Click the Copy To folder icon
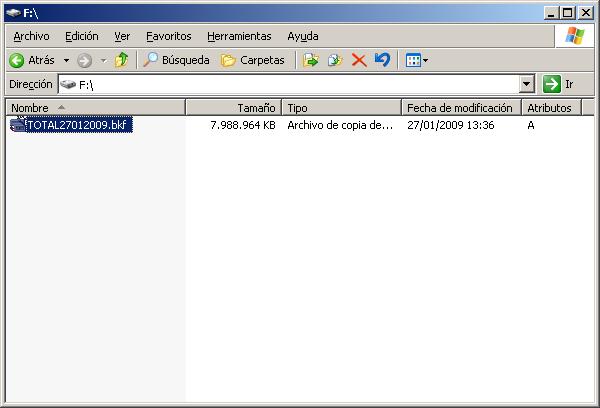 (335, 60)
